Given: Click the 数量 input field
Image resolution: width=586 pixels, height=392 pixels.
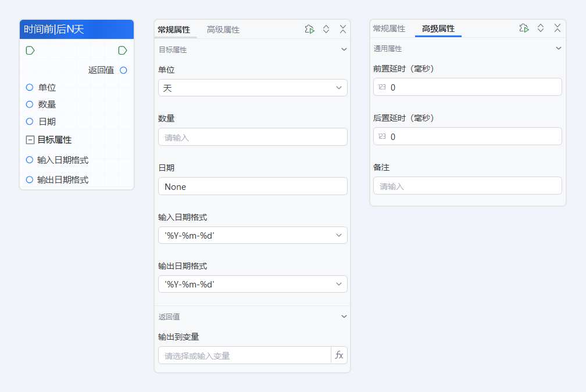Looking at the screenshot, I should point(252,138).
